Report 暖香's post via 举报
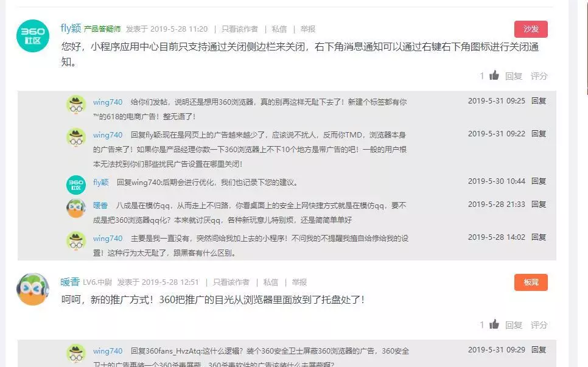This screenshot has height=367, width=588. pos(299,282)
